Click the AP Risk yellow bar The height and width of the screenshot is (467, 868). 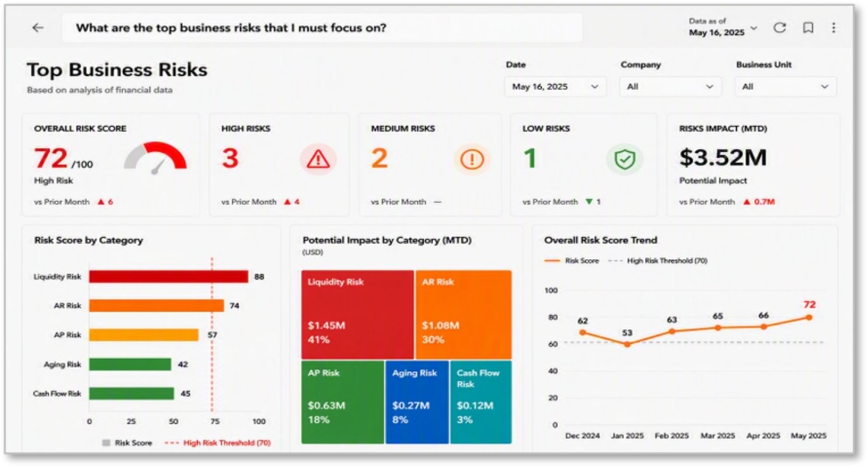click(x=144, y=334)
